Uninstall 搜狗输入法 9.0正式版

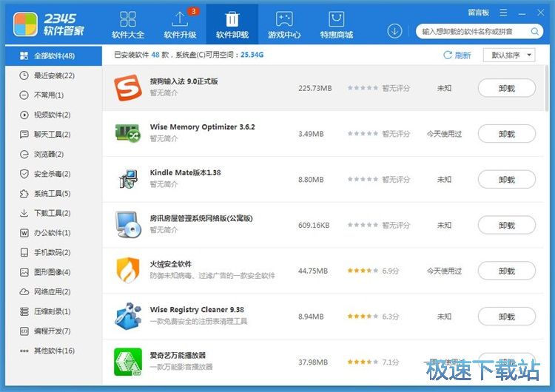click(x=506, y=88)
